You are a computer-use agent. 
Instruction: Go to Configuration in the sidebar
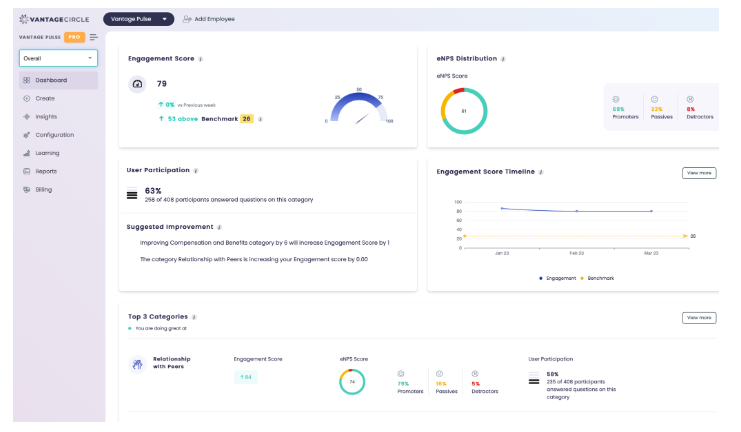(54, 135)
